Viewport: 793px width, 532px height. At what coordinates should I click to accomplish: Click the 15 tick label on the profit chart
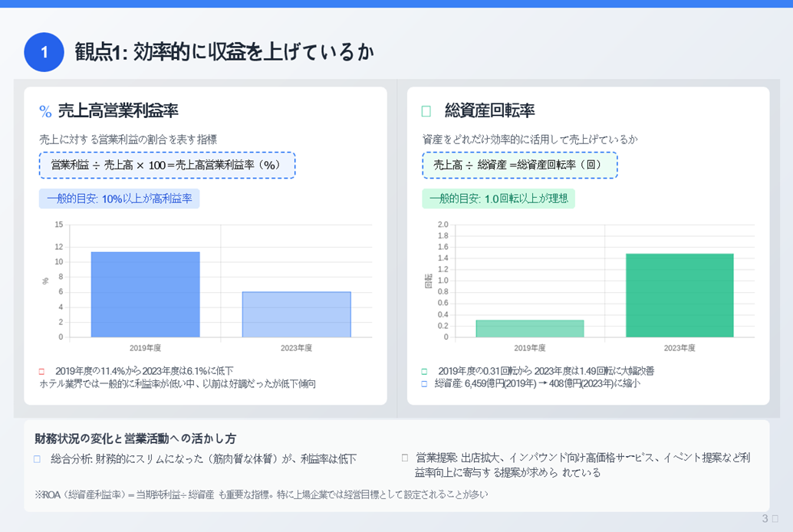[x=59, y=225]
